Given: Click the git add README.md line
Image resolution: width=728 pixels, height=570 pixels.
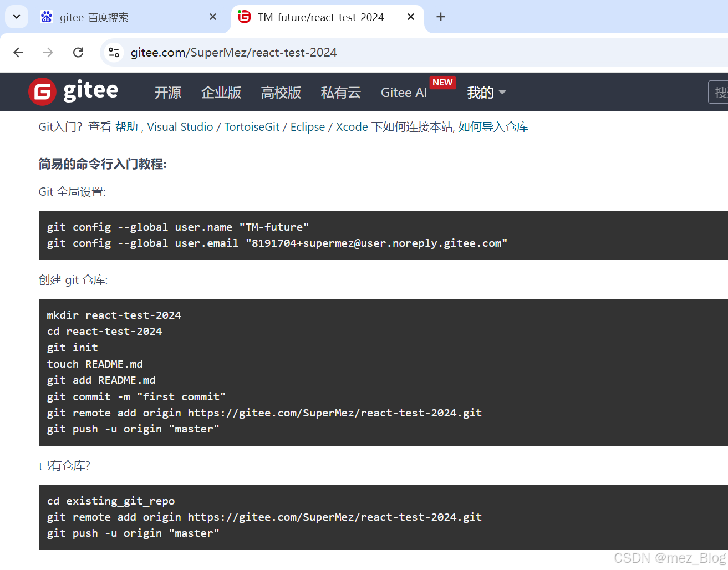Looking at the screenshot, I should pyautogui.click(x=101, y=380).
